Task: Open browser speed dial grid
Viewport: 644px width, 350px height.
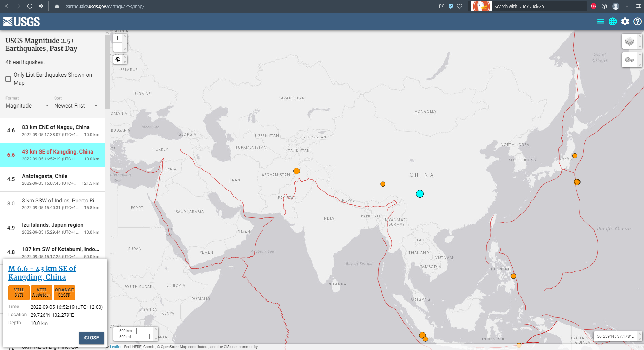Action: click(x=41, y=6)
